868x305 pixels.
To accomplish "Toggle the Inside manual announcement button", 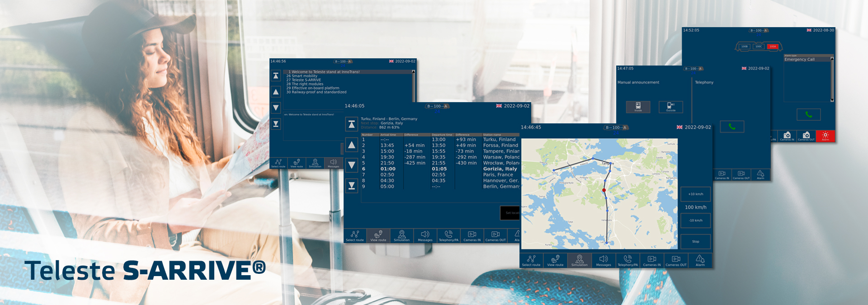I will (638, 107).
